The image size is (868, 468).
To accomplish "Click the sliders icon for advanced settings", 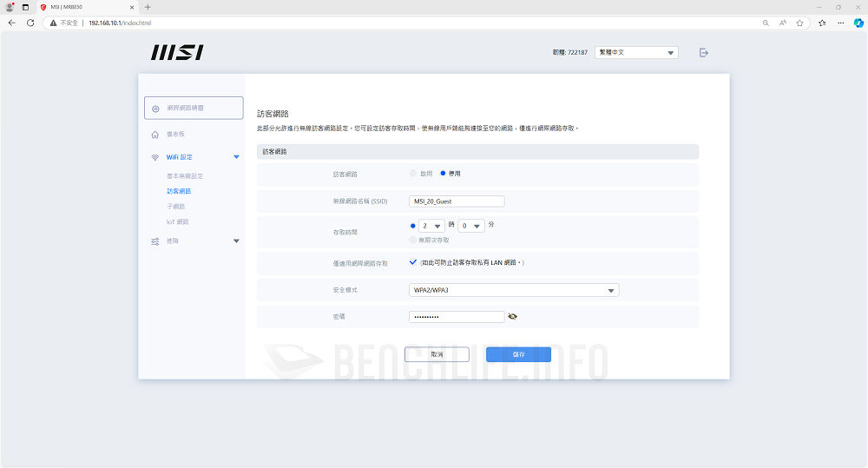I will [155, 241].
